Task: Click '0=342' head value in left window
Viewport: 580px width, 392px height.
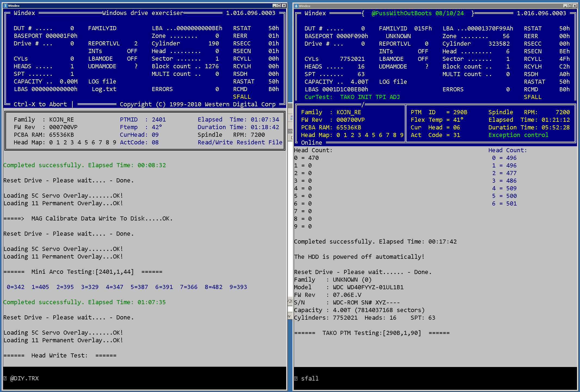Action: [16, 287]
